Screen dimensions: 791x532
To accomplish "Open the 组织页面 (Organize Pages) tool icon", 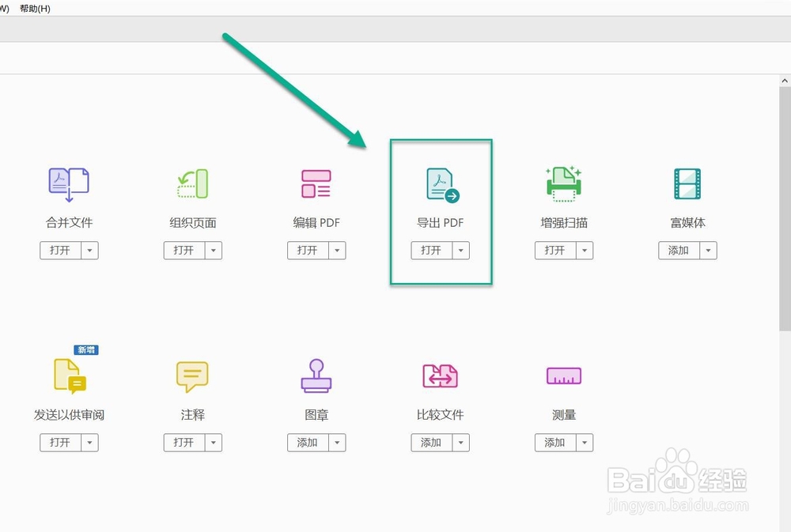I will 192,183.
